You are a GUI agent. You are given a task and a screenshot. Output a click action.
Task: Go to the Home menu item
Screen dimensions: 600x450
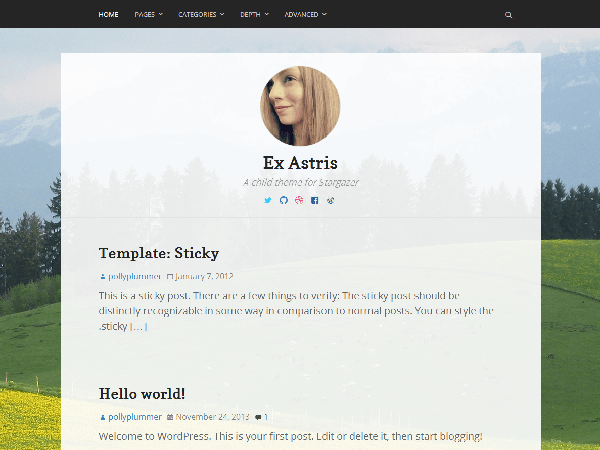point(108,14)
